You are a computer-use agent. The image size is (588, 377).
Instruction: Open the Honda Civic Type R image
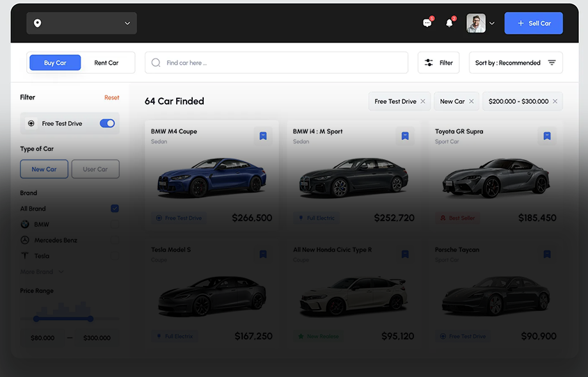[353, 296]
